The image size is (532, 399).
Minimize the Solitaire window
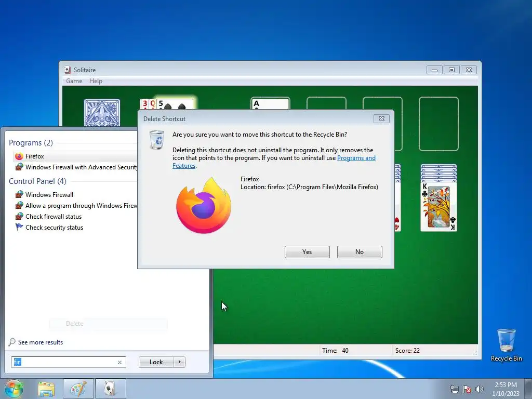click(434, 70)
